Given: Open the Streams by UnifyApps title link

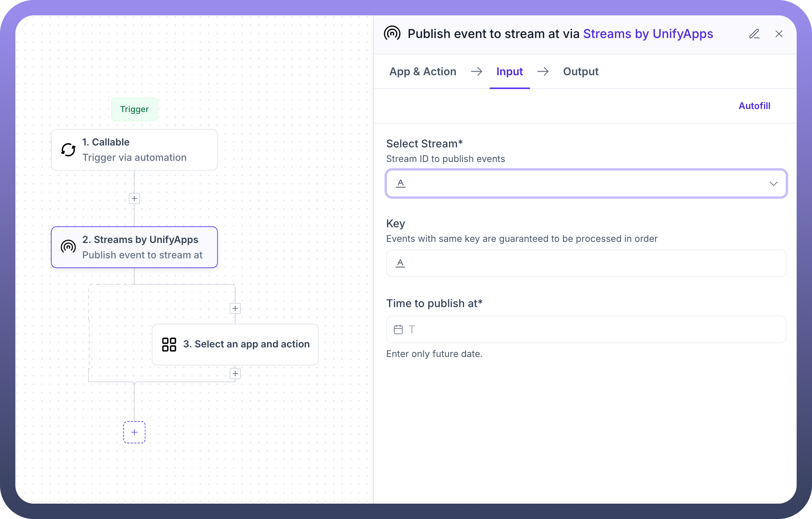Looking at the screenshot, I should point(648,34).
